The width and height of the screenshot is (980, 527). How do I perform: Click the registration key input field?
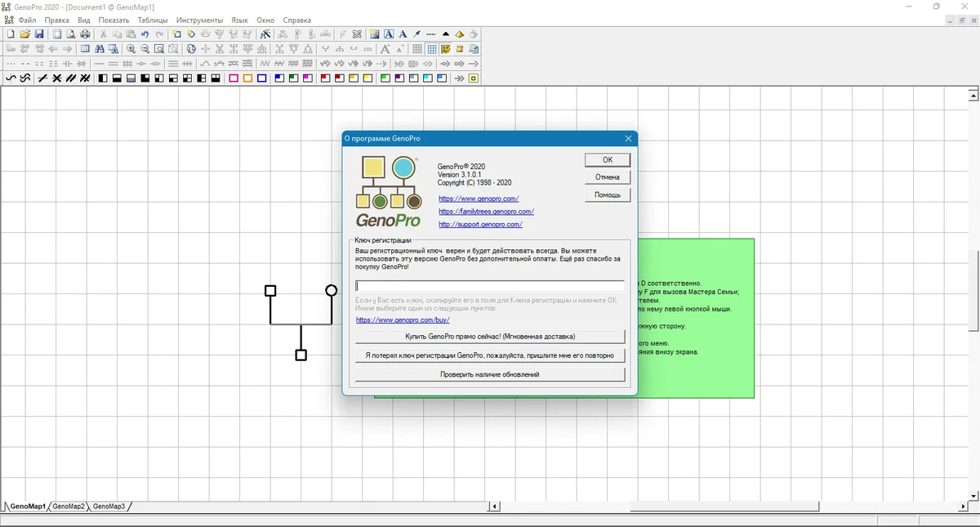click(490, 286)
